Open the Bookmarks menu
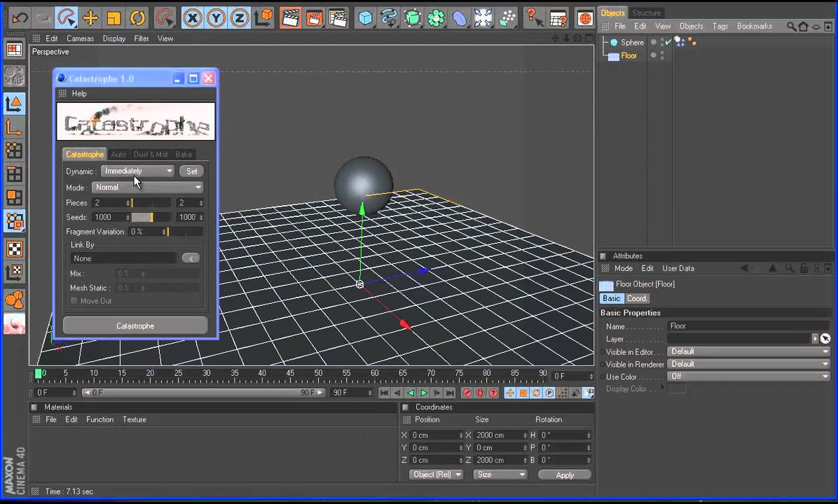Viewport: 838px width, 504px height. [754, 26]
